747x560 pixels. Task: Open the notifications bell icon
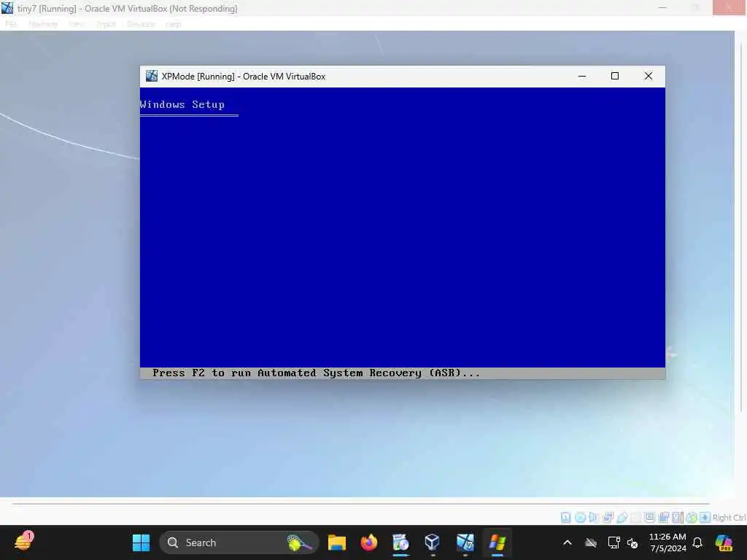tap(697, 542)
